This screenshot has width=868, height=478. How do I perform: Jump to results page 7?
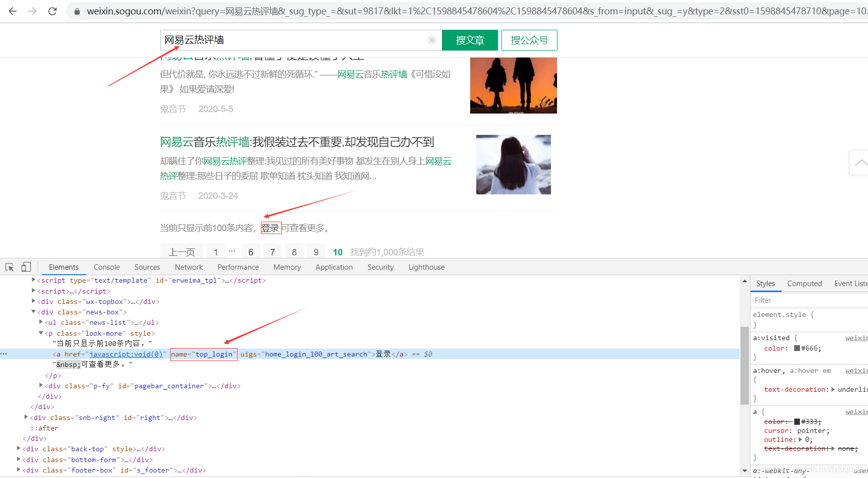point(272,252)
